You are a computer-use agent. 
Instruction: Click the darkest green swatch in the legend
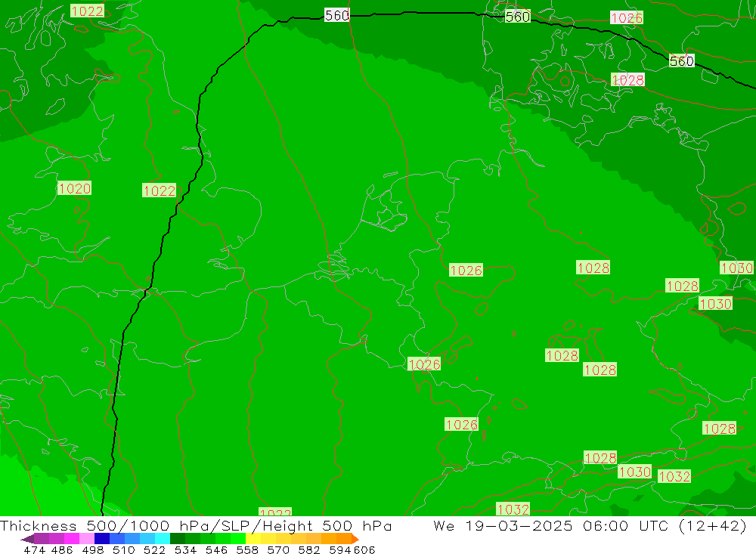coord(178,539)
